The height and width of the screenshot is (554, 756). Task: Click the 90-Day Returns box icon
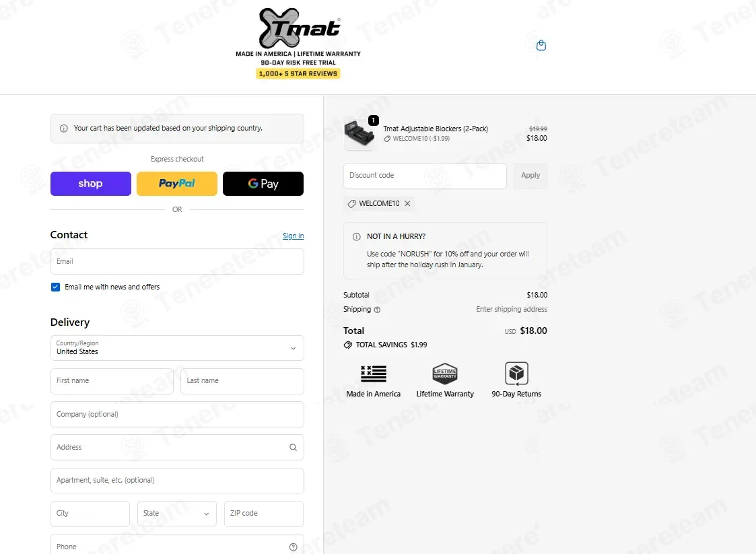pyautogui.click(x=516, y=373)
